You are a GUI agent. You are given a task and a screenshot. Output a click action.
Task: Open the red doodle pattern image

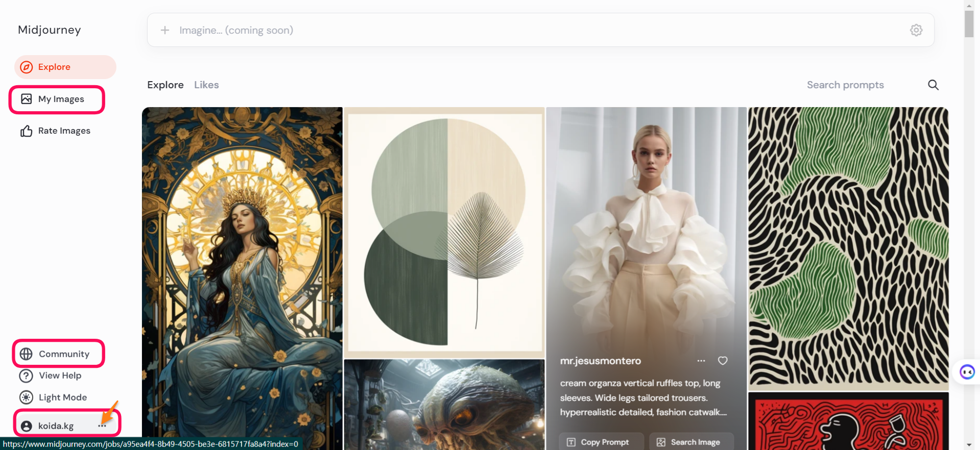point(848,421)
